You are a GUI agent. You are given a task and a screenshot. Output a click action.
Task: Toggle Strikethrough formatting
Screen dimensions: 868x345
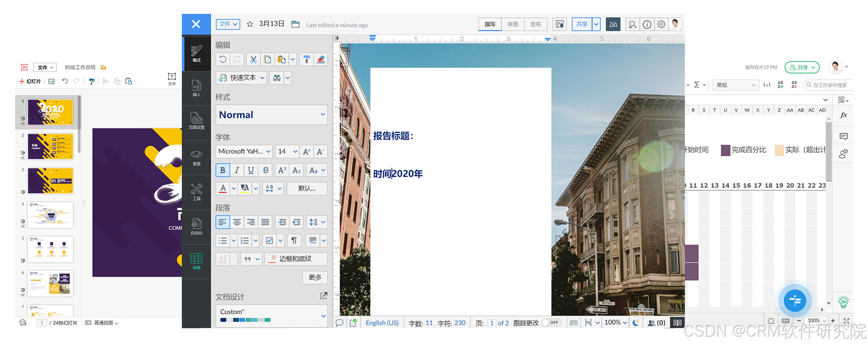266,170
